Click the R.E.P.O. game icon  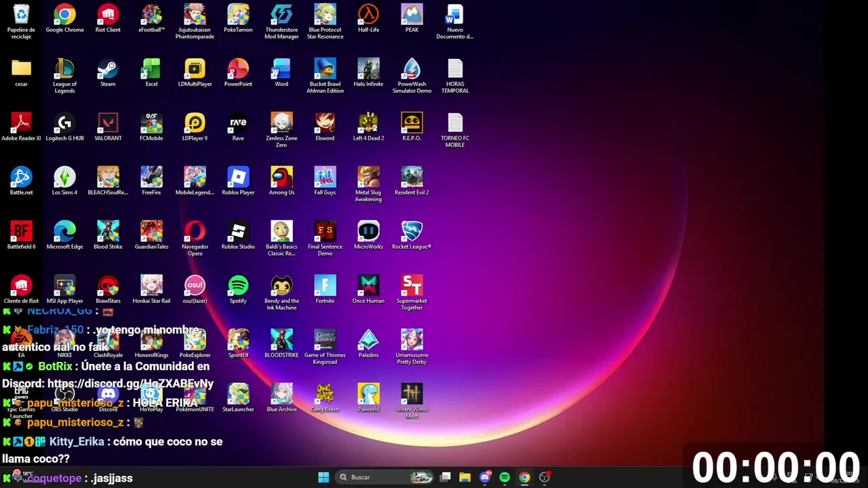pos(412,127)
